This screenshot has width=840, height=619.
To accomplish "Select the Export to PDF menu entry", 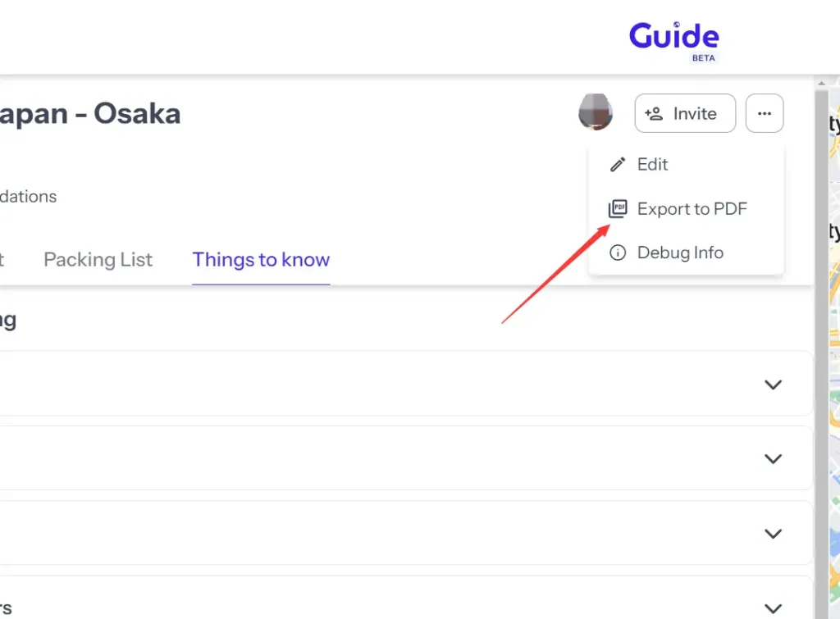I will [692, 208].
